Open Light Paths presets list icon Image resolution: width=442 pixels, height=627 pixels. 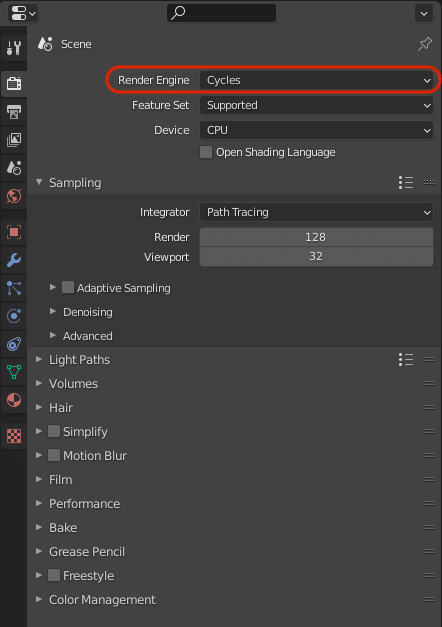click(x=406, y=359)
